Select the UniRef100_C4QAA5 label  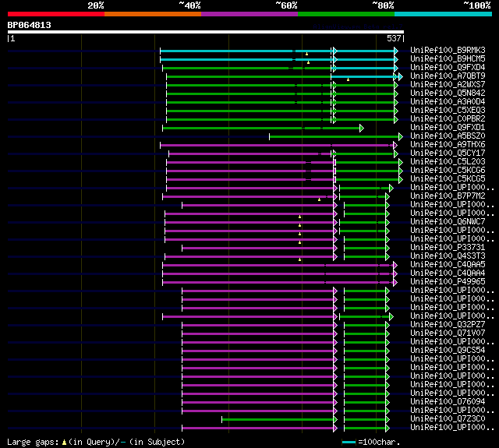click(x=448, y=265)
